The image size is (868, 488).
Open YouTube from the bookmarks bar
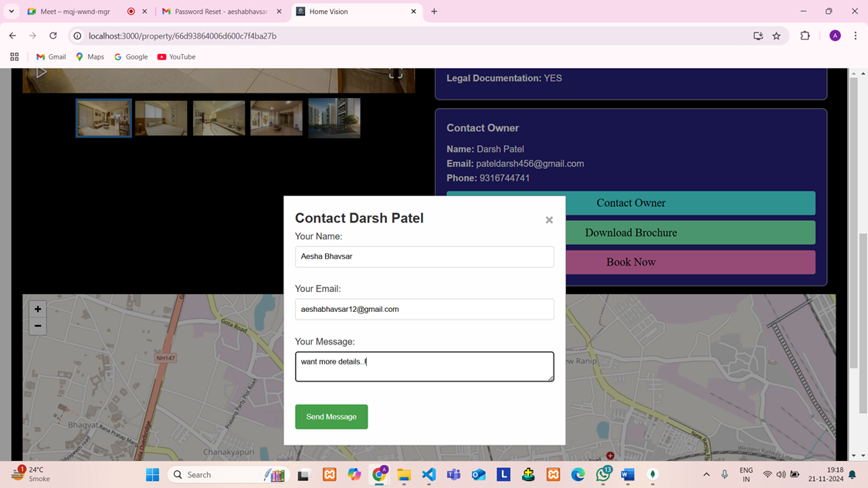click(176, 56)
